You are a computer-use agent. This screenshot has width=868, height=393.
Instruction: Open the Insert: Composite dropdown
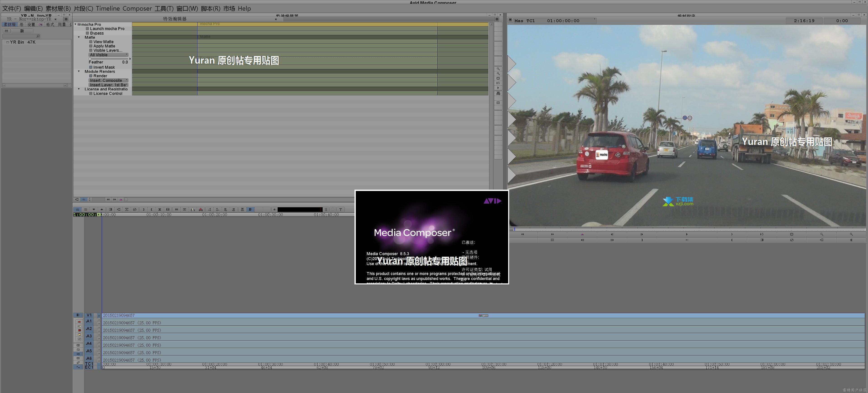click(108, 80)
